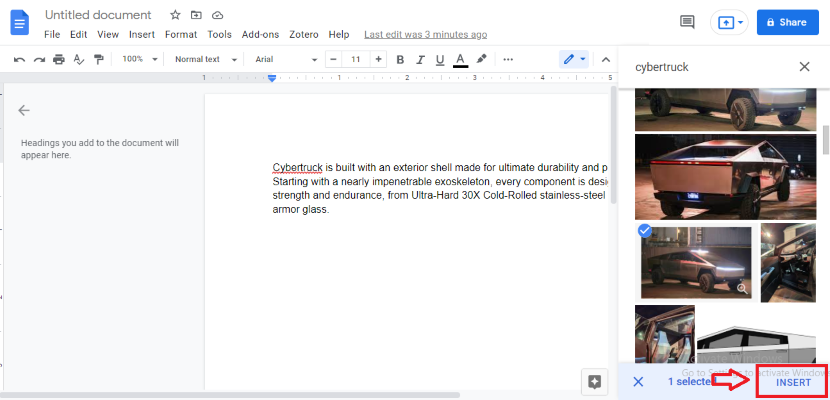Select the rear-view cybertruck image
The height and width of the screenshot is (400, 830).
tap(725, 177)
